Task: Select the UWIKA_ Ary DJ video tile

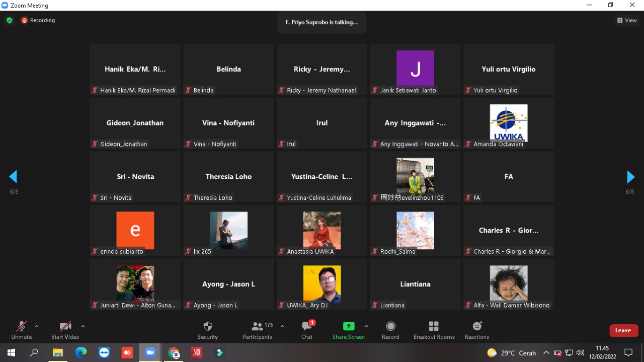Action: (x=322, y=284)
